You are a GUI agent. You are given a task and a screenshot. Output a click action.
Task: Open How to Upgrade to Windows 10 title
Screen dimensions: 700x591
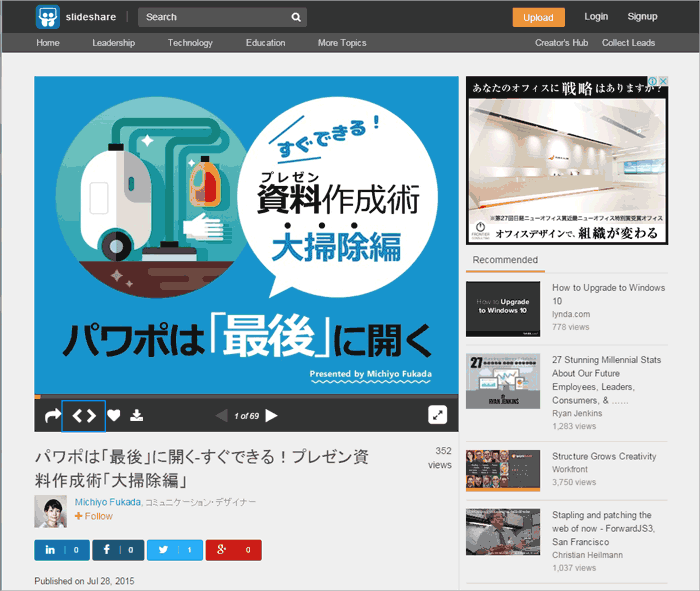(x=608, y=294)
